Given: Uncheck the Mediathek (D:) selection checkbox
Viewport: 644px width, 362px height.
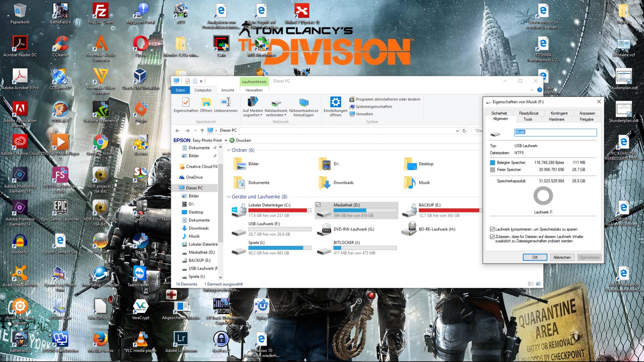Looking at the screenshot, I should [318, 204].
